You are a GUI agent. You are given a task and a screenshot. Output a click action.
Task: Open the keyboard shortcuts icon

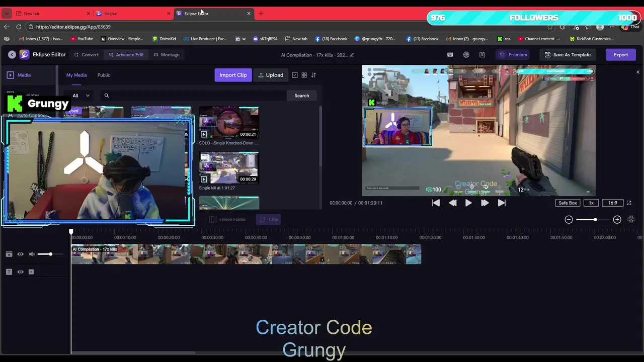coord(450,55)
